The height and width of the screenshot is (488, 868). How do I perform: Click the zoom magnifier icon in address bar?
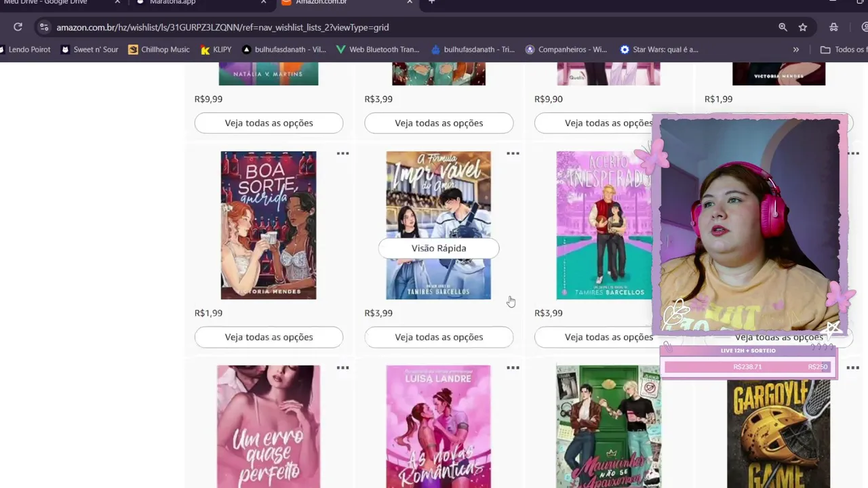(x=783, y=27)
